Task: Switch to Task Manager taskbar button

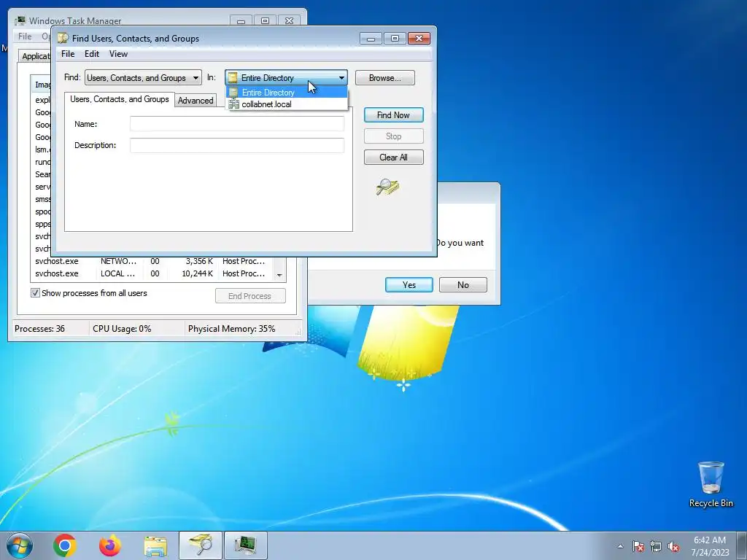Action: (x=246, y=545)
